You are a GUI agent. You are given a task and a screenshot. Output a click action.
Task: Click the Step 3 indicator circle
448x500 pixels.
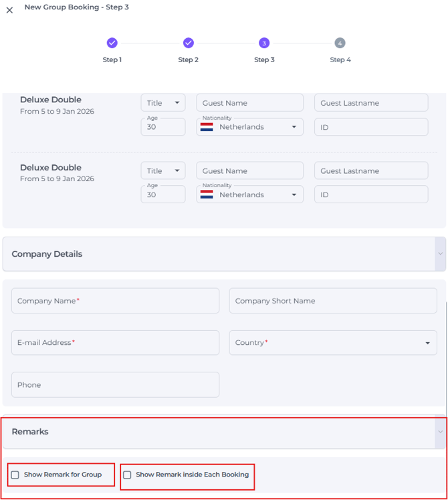[264, 43]
